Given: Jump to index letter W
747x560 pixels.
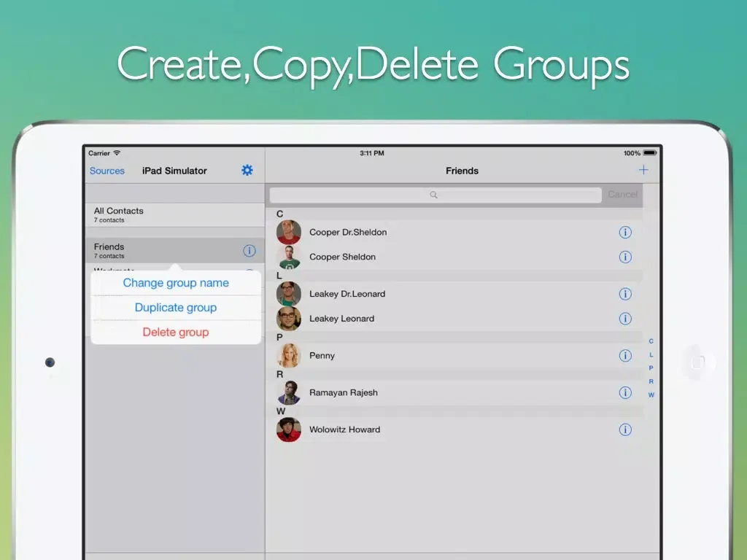Looking at the screenshot, I should [x=651, y=394].
